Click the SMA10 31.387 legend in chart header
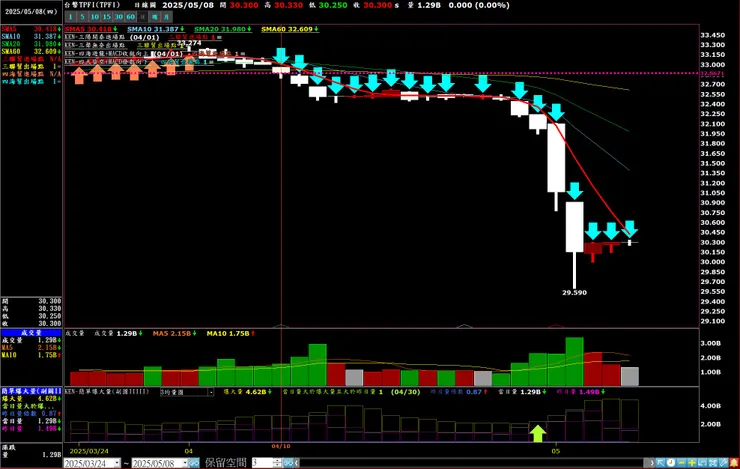Screen dimensions: 740x469 click(x=156, y=29)
